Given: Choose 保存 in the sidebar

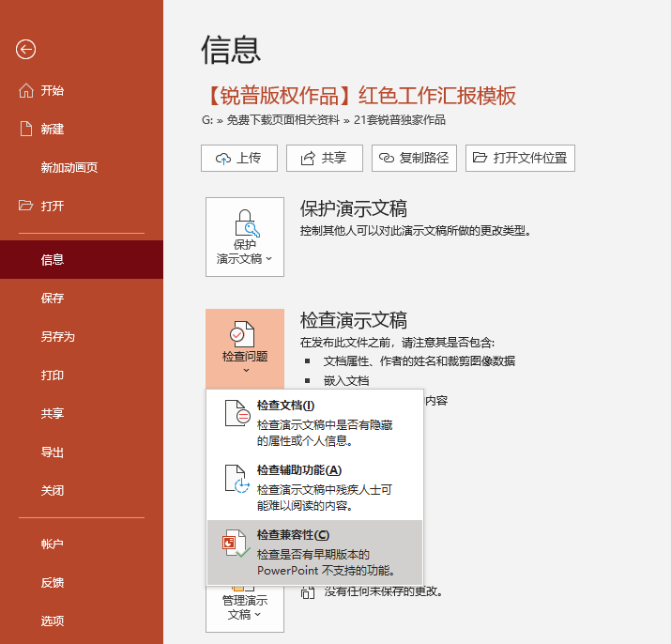Looking at the screenshot, I should (x=82, y=298).
